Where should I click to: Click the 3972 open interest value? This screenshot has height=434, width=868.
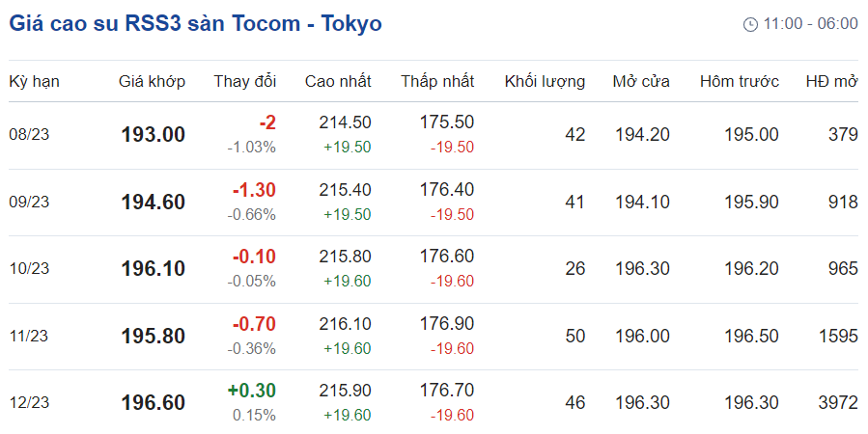[835, 402]
